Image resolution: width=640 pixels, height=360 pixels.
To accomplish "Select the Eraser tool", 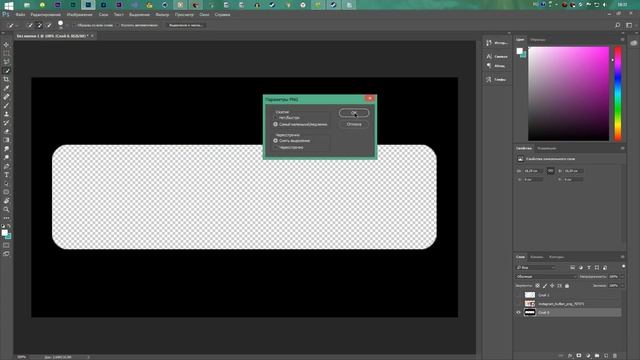I will coord(6,131).
